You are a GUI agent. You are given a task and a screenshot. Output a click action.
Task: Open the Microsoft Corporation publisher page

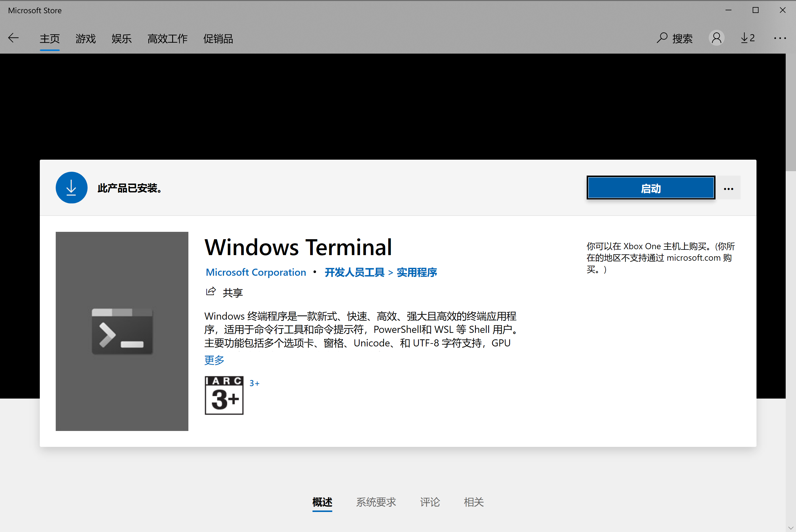pos(255,272)
